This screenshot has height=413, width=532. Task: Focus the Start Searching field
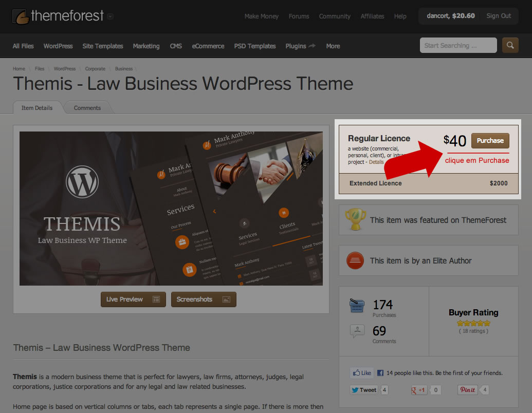pos(458,45)
